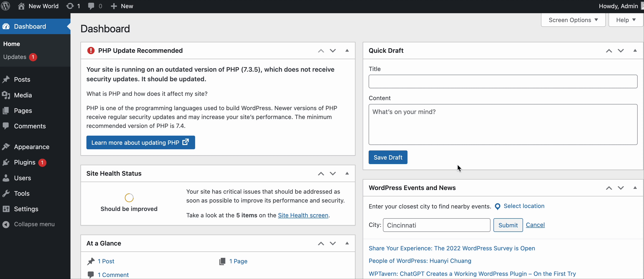Click the Dashboard gauge icon in sidebar

coord(6,26)
